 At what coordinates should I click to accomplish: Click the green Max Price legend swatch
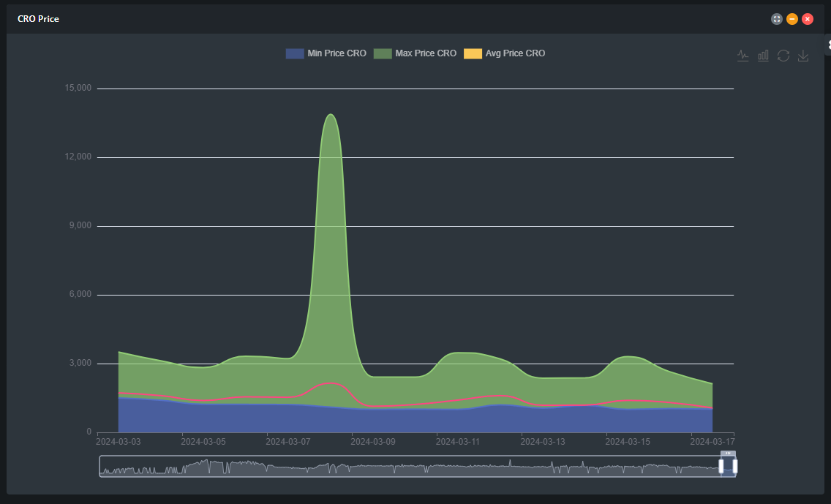[x=383, y=53]
